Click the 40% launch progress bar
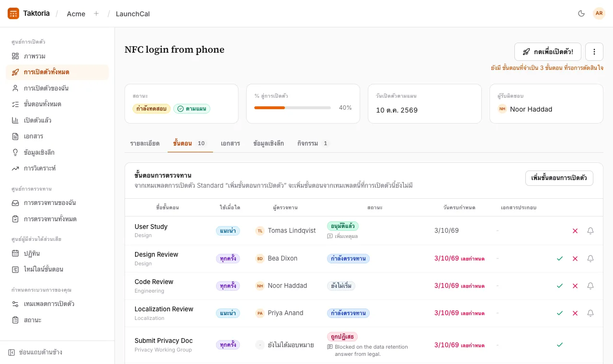The width and height of the screenshot is (613, 364). (293, 108)
